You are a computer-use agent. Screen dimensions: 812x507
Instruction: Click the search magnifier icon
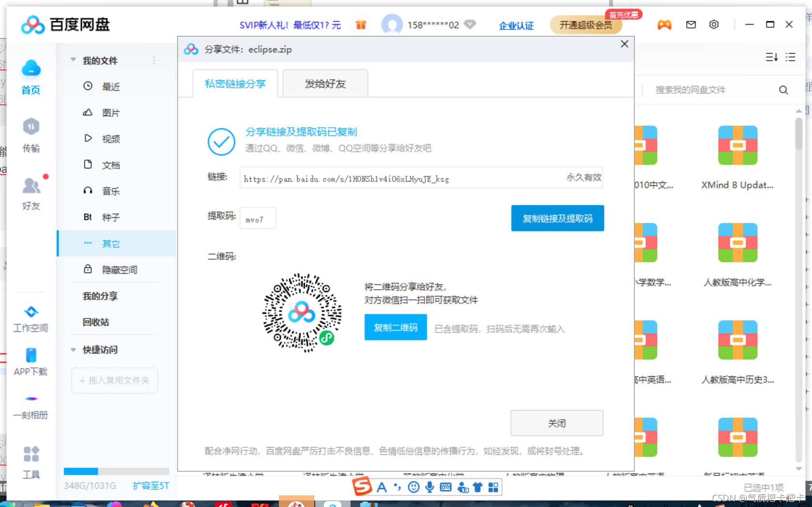point(783,90)
